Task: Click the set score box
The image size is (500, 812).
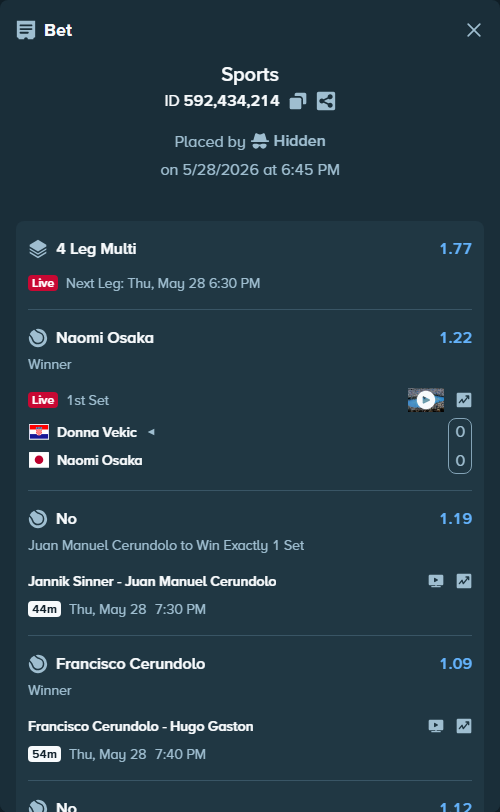Action: [x=460, y=446]
